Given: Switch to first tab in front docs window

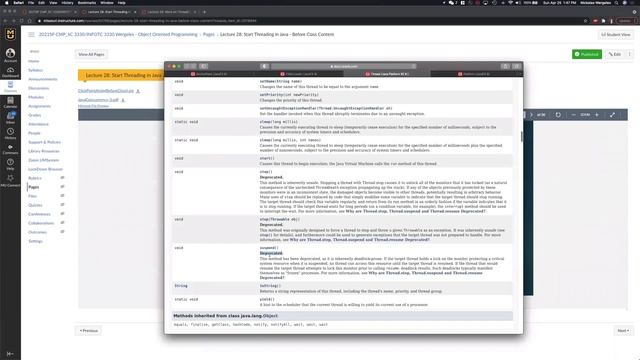Looking at the screenshot, I should [x=209, y=74].
